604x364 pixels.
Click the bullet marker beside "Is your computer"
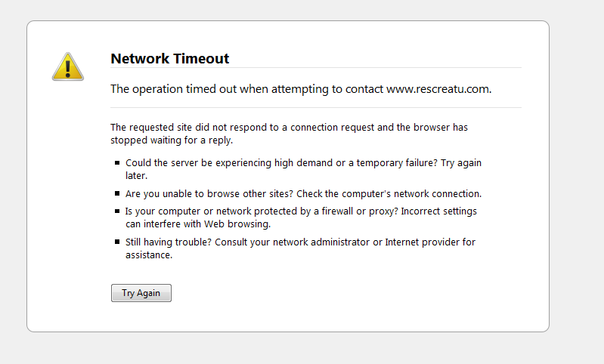[x=117, y=211]
